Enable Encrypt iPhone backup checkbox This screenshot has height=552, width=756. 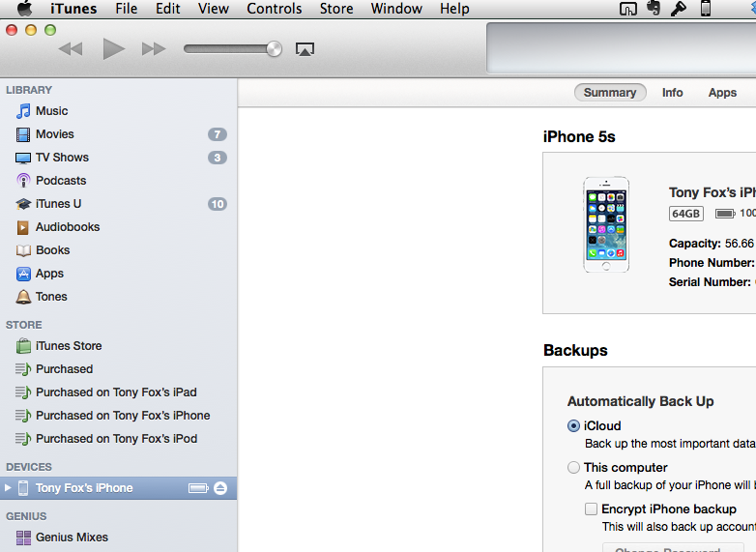(591, 509)
